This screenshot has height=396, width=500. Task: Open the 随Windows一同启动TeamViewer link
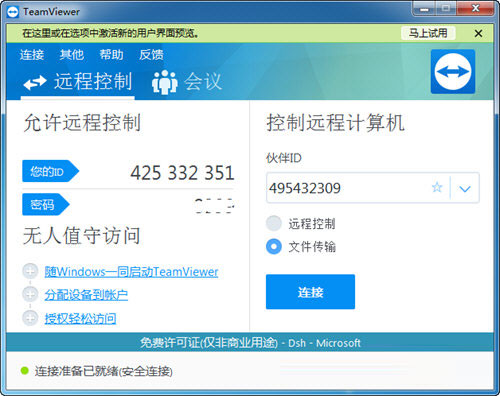(x=131, y=272)
